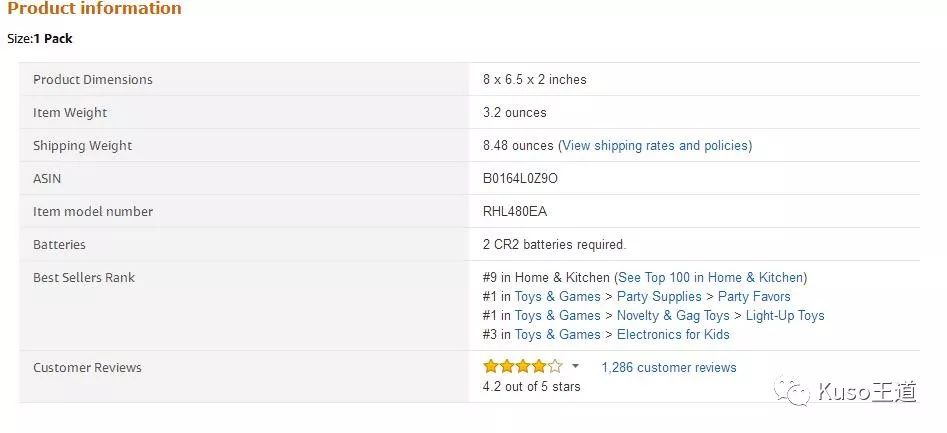Go to Electronics for Kids category

[673, 334]
